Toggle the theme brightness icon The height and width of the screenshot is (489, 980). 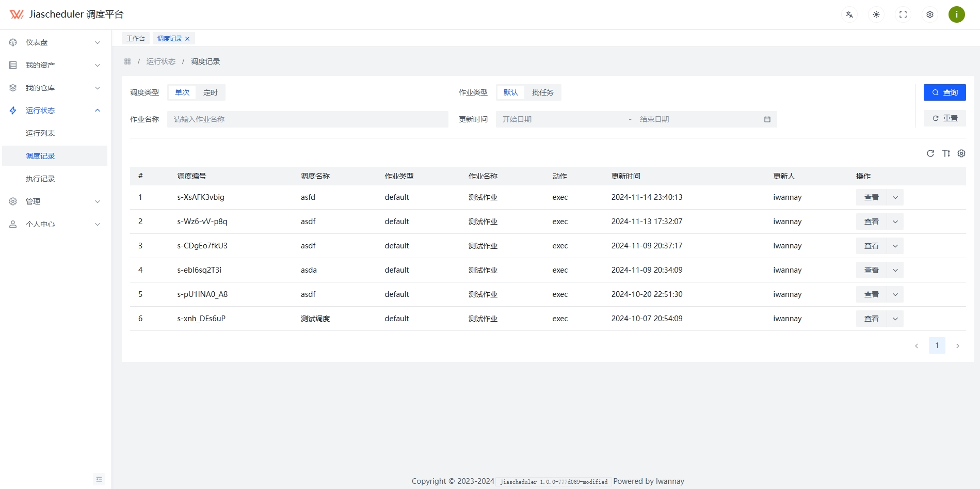click(x=876, y=14)
